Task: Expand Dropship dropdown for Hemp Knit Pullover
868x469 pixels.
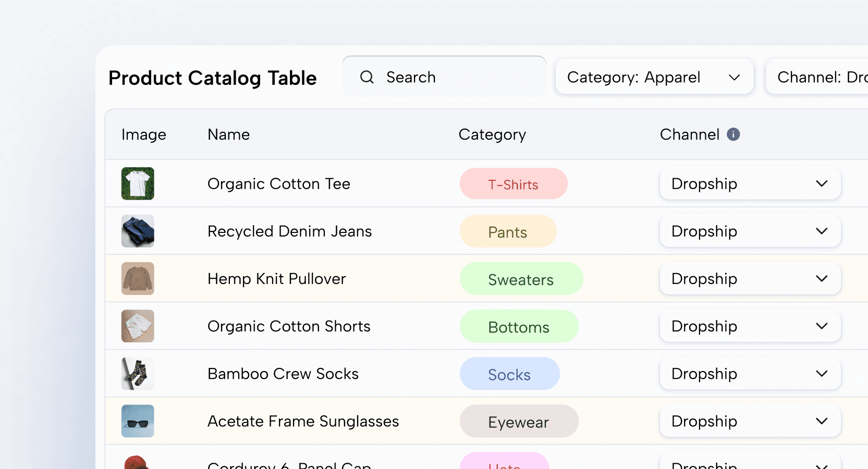Action: [750, 279]
